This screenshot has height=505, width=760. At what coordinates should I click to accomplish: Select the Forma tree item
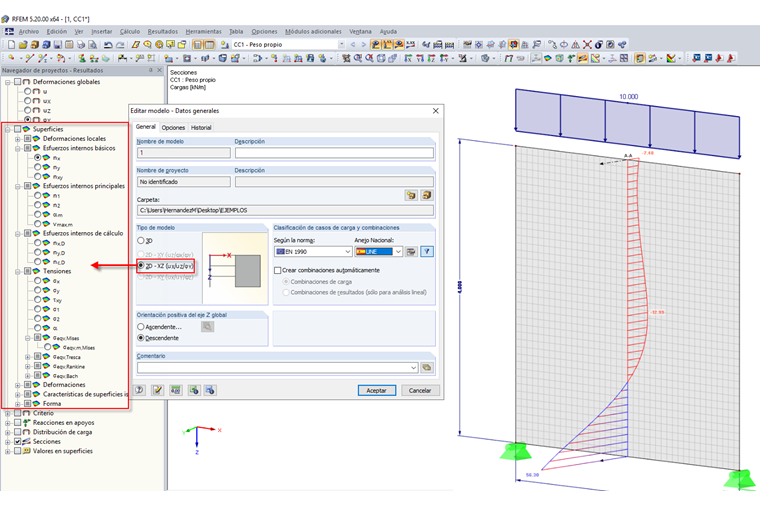[x=52, y=404]
